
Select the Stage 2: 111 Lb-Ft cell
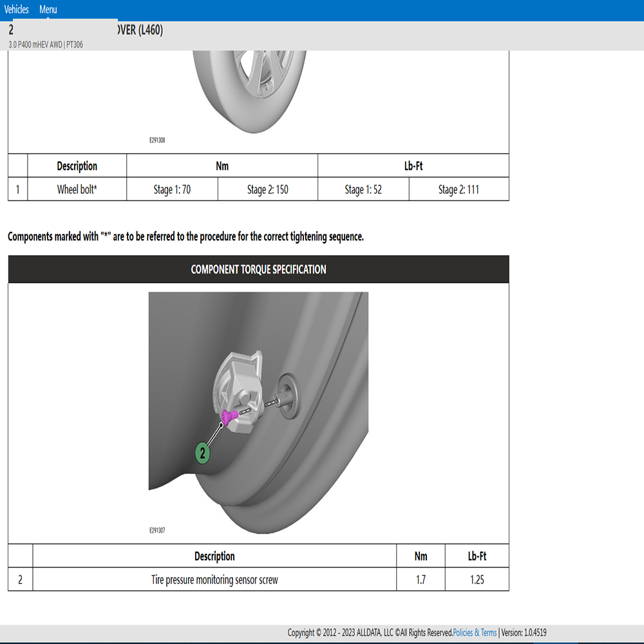coord(459,189)
